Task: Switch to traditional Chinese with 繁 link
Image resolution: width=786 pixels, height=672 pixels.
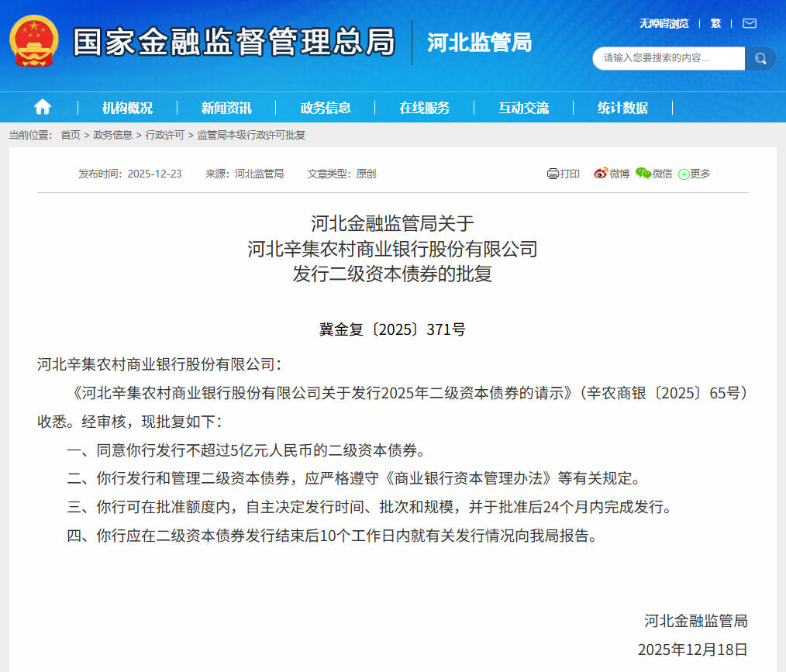Action: 715,23
